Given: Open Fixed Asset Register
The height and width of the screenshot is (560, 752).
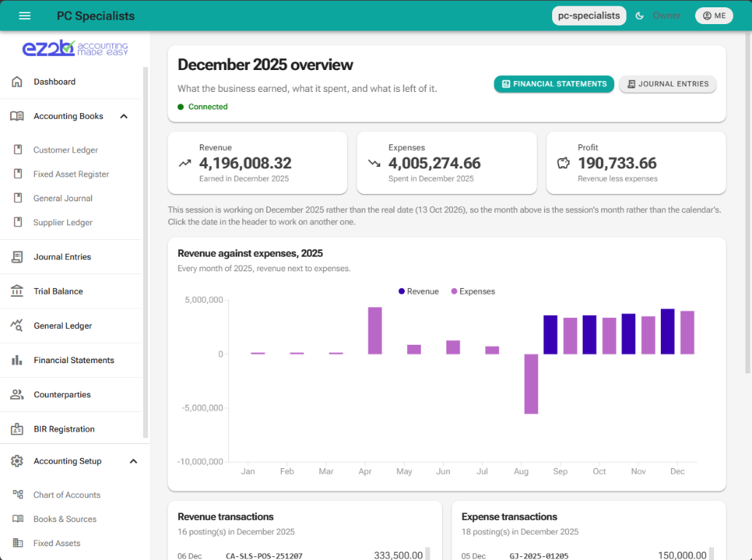Looking at the screenshot, I should tap(71, 174).
